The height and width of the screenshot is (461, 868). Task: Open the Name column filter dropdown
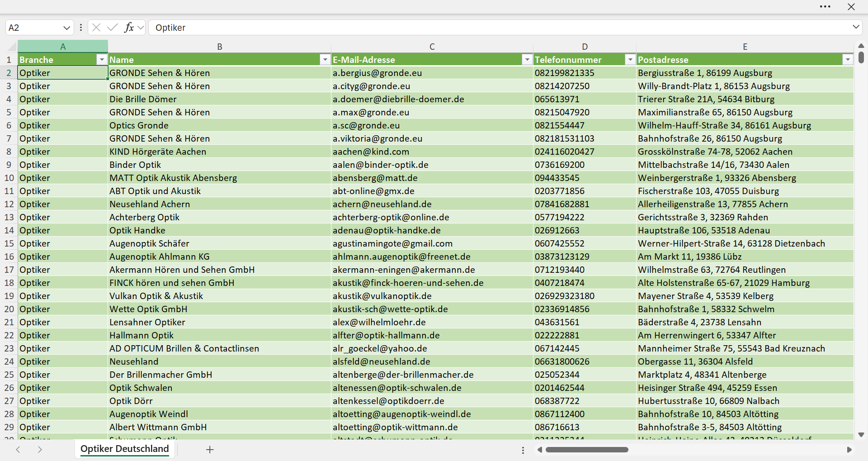[325, 60]
